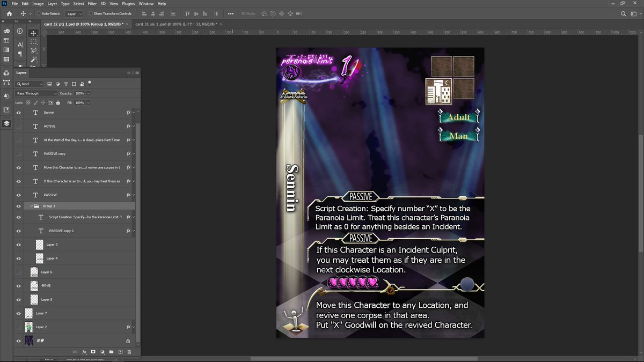This screenshot has height=362, width=644.
Task: Open the Auto-Select Layer dropdown
Action: (x=74, y=13)
